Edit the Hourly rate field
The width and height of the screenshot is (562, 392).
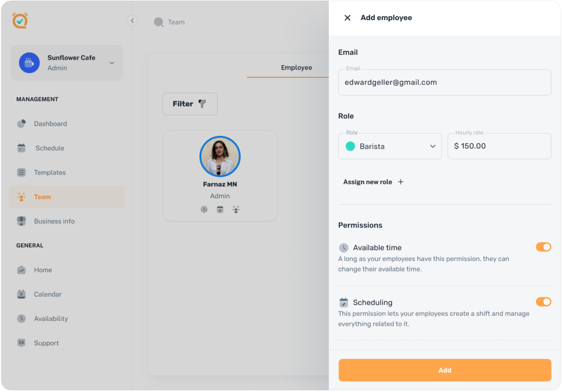click(x=499, y=146)
